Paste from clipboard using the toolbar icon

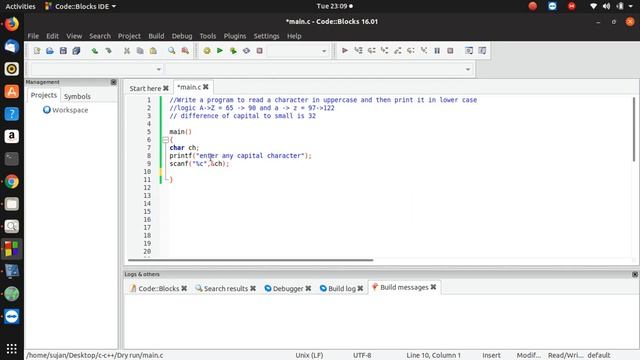(153, 51)
